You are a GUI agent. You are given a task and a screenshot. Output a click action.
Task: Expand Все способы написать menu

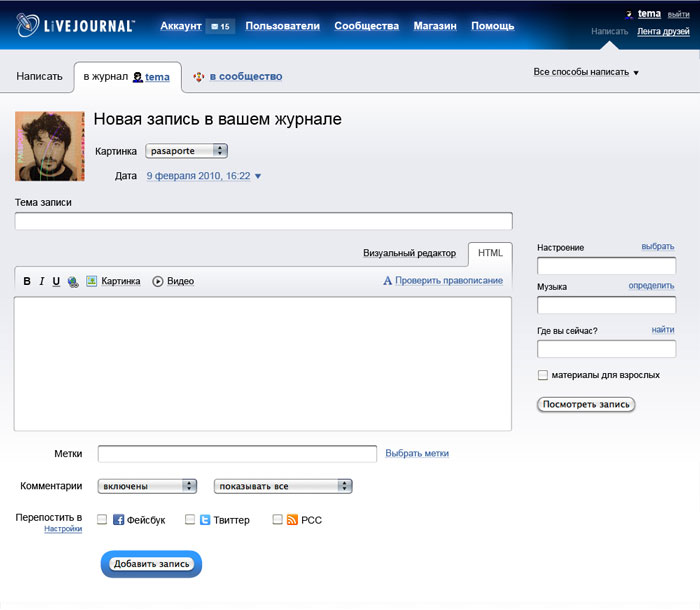[586, 72]
